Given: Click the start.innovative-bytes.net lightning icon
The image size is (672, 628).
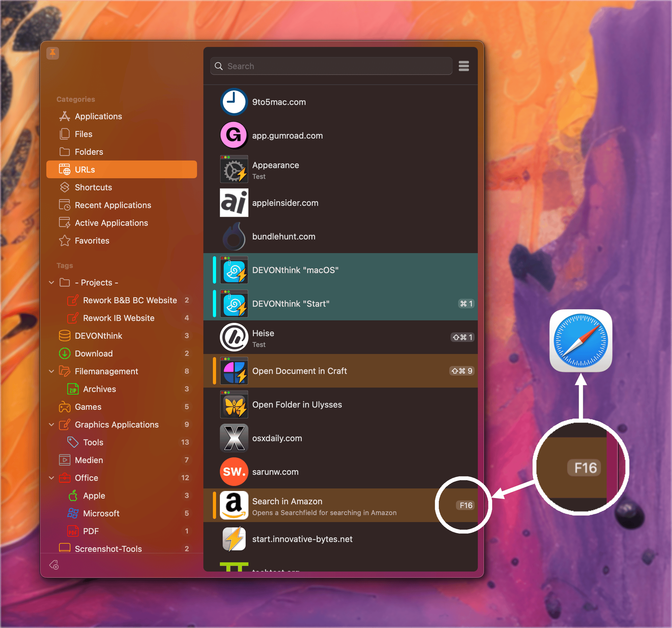Looking at the screenshot, I should click(x=234, y=539).
